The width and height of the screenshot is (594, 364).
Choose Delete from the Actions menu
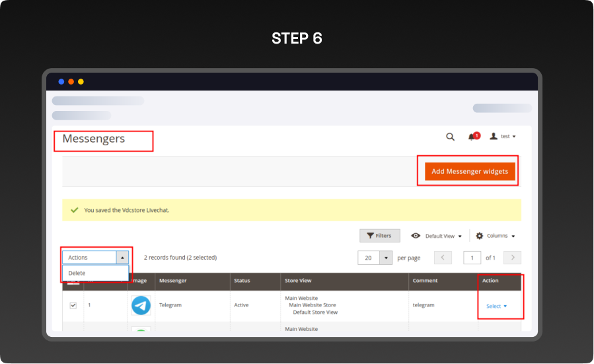click(77, 273)
